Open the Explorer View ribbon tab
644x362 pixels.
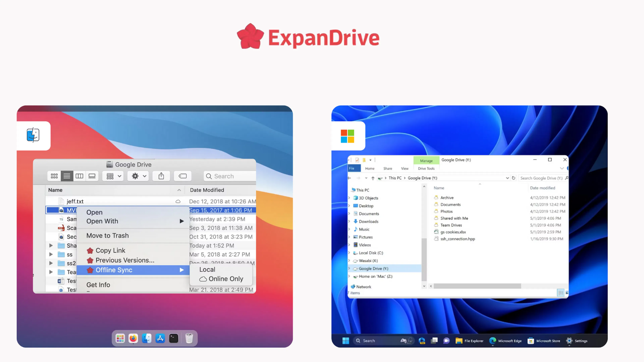pyautogui.click(x=405, y=168)
